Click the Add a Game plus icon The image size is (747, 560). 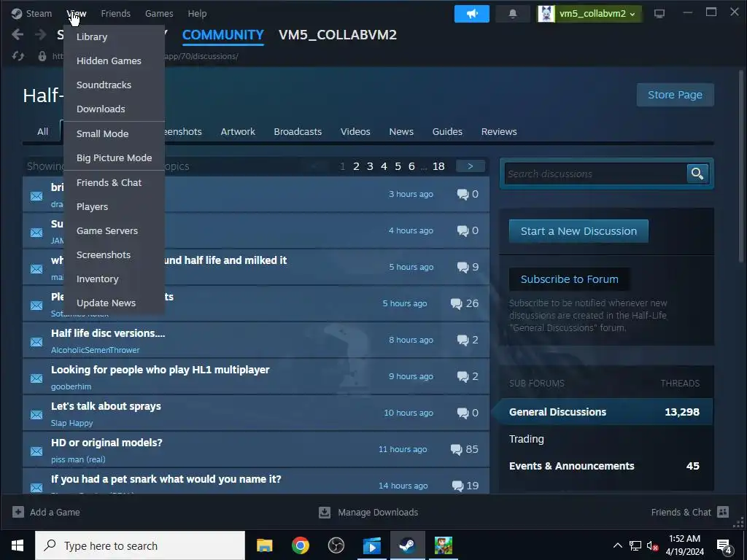[18, 513]
